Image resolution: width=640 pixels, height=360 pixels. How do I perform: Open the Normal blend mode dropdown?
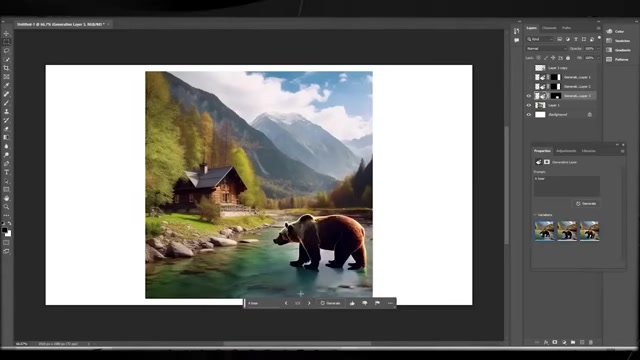tap(546, 49)
